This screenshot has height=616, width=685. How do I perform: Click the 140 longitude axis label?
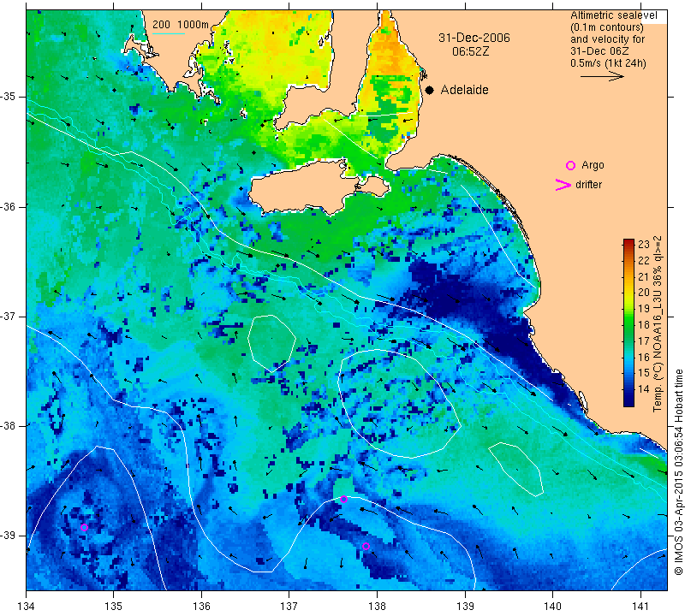552,607
